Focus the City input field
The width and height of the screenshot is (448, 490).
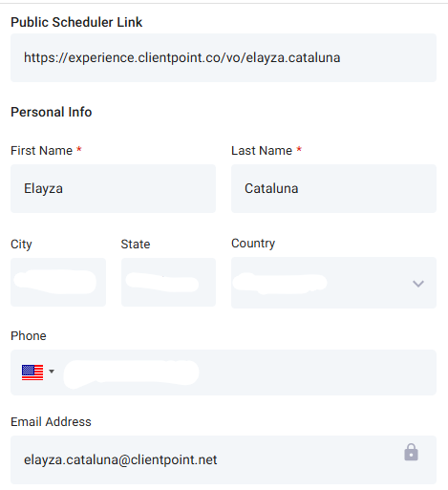click(58, 282)
